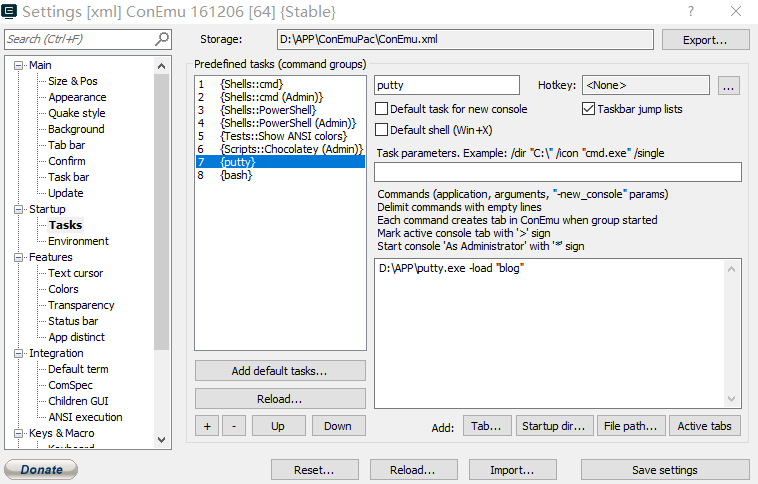Open help with the question mark button
The width and height of the screenshot is (758, 484).
pyautogui.click(x=691, y=11)
